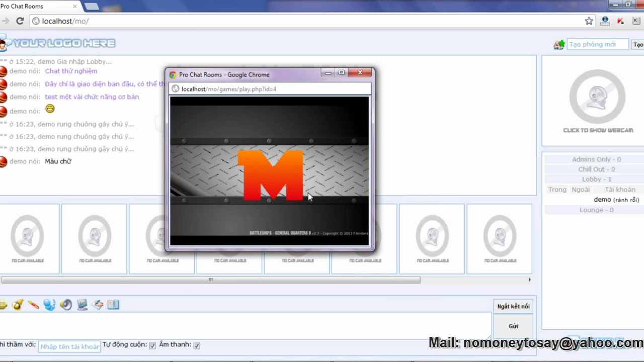This screenshot has width=644, height=362.
Task: Click the Battleships game canvas in popup
Action: click(269, 171)
